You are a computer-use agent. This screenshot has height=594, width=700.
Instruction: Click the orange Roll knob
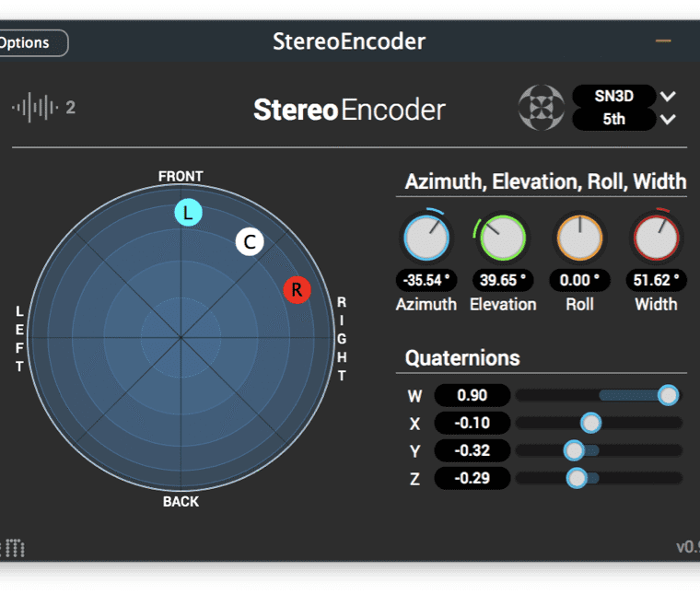point(579,239)
